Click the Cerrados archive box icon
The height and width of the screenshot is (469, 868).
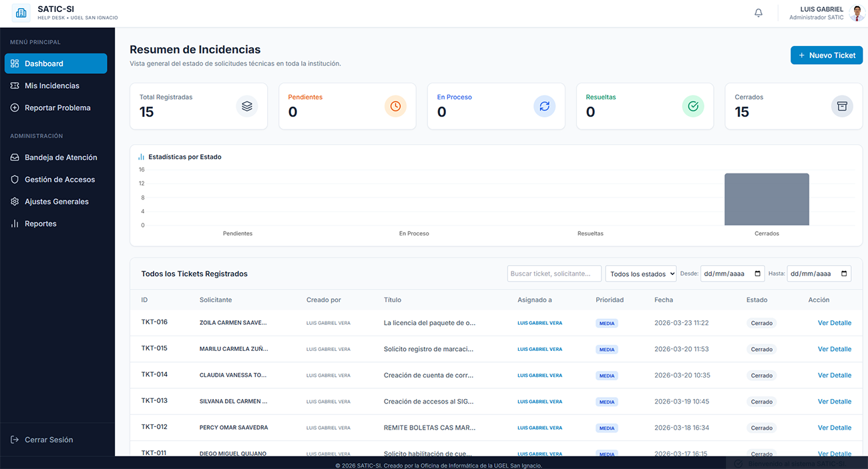842,106
